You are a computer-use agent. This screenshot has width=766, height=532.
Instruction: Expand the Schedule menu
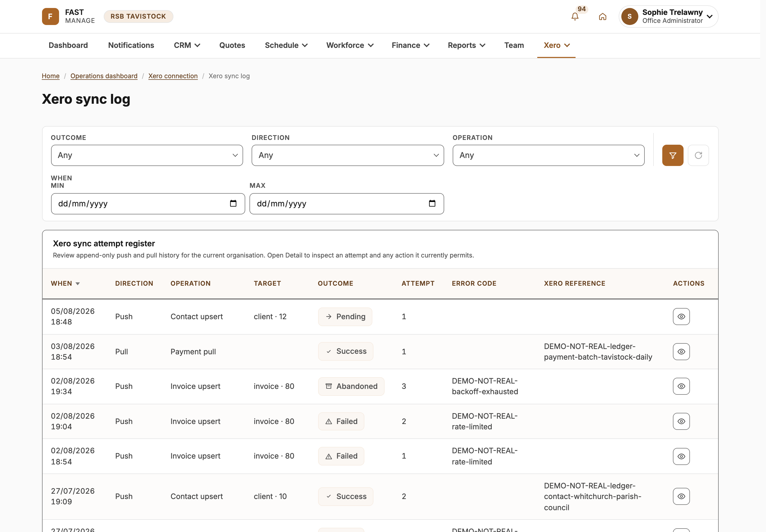[286, 45]
